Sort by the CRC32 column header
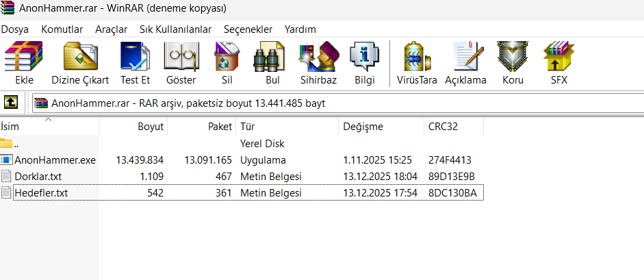Screen dimensions: 644x280 click(454, 127)
